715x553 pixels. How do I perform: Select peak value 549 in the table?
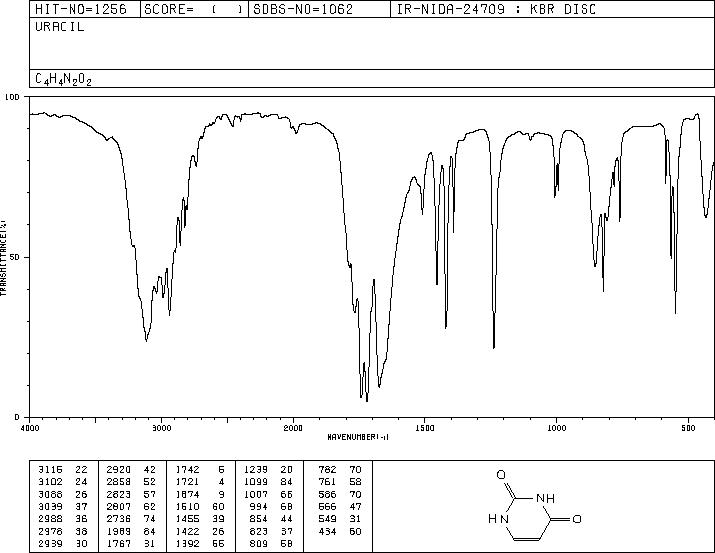click(x=327, y=519)
